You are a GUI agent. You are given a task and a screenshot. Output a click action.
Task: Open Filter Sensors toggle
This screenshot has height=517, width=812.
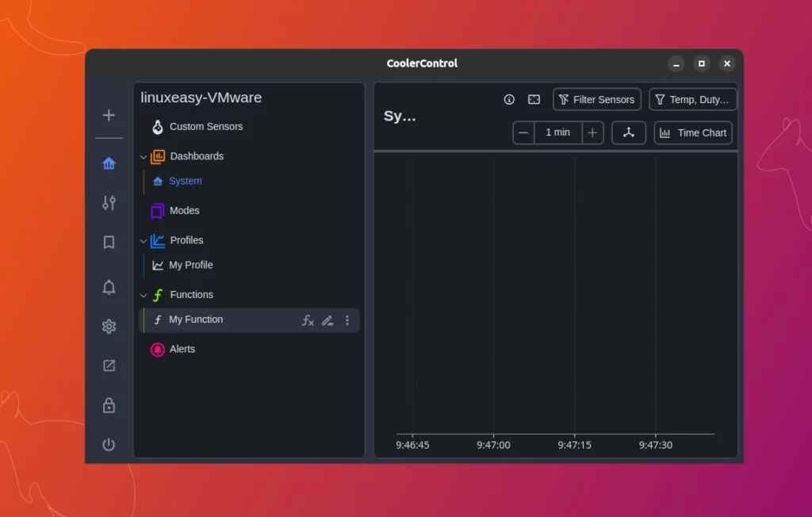click(x=596, y=99)
